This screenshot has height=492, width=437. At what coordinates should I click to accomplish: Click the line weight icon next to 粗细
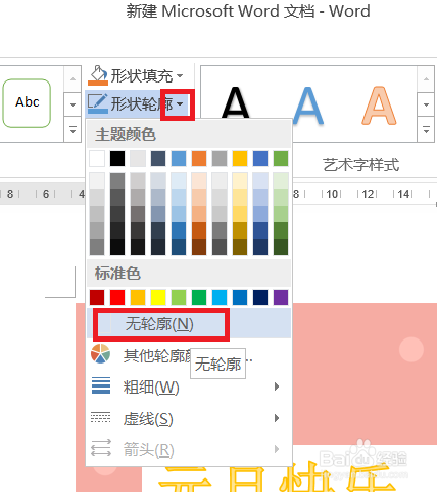coord(101,386)
